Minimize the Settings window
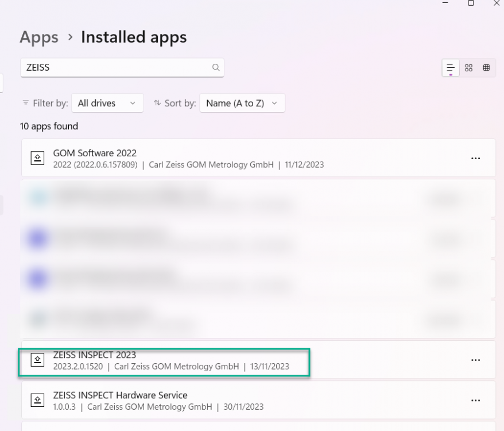 click(445, 3)
